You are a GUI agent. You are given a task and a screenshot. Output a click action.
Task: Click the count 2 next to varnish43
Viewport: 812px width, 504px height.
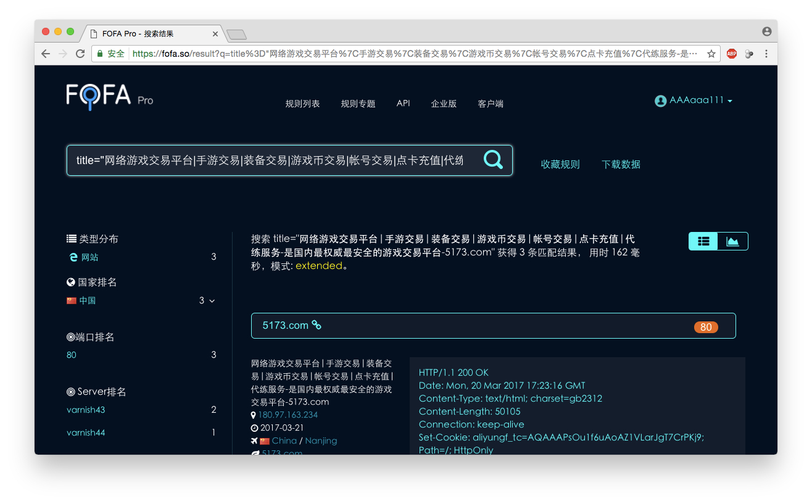tap(213, 410)
